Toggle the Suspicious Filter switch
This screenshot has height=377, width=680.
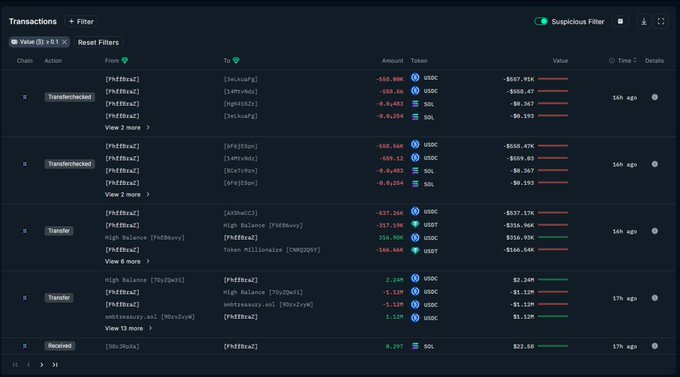point(540,21)
